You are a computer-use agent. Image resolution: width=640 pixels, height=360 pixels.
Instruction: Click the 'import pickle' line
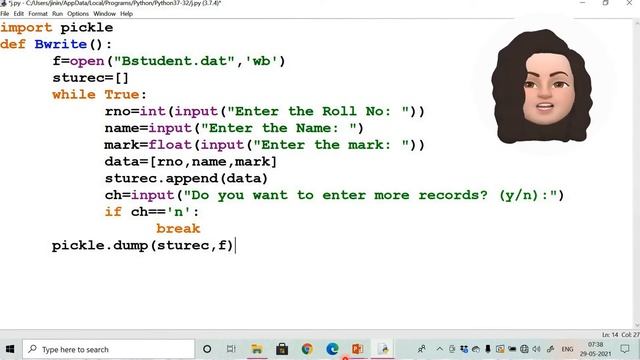click(57, 28)
